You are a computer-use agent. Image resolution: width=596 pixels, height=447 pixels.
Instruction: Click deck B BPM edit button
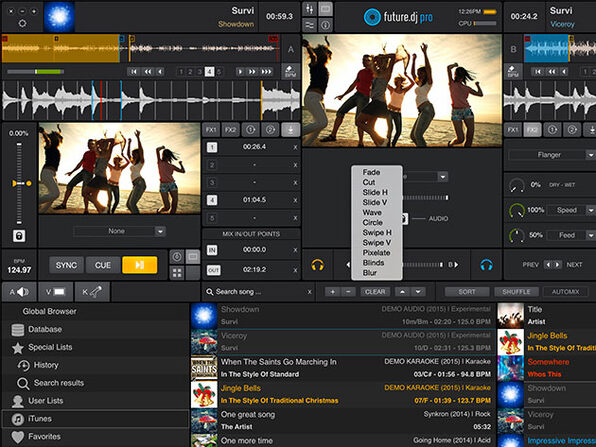pos(513,71)
